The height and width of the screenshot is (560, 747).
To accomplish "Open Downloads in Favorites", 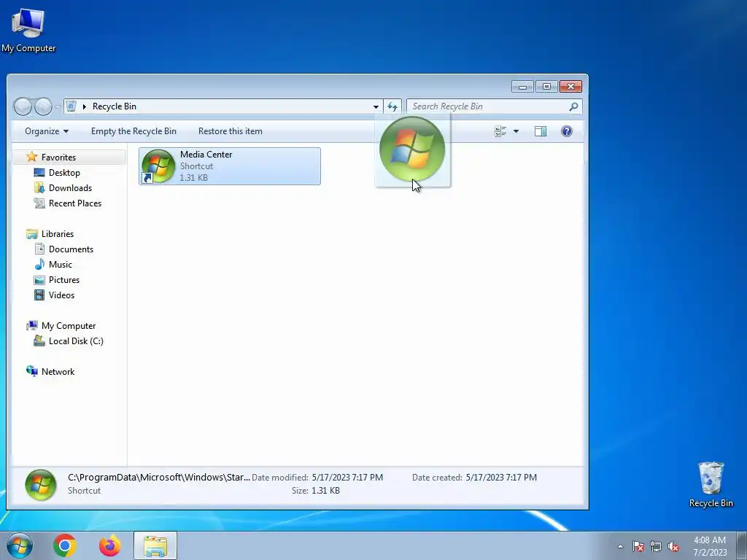I will click(x=70, y=187).
